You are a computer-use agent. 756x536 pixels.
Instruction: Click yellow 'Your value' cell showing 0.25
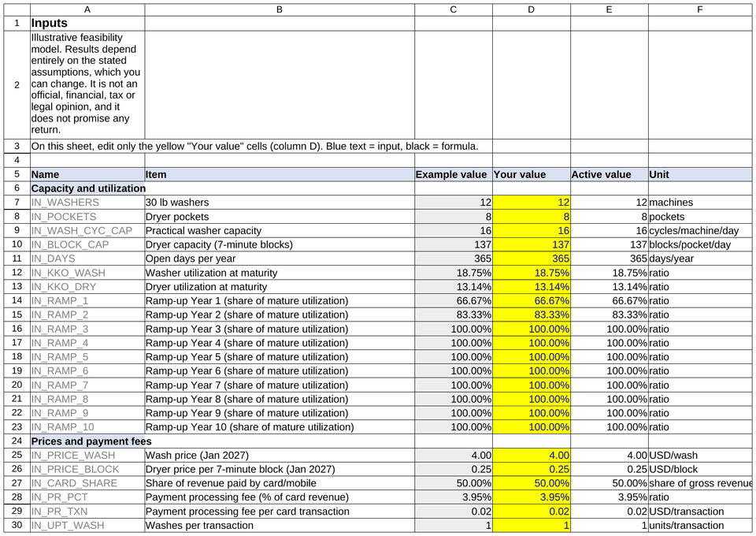point(532,470)
